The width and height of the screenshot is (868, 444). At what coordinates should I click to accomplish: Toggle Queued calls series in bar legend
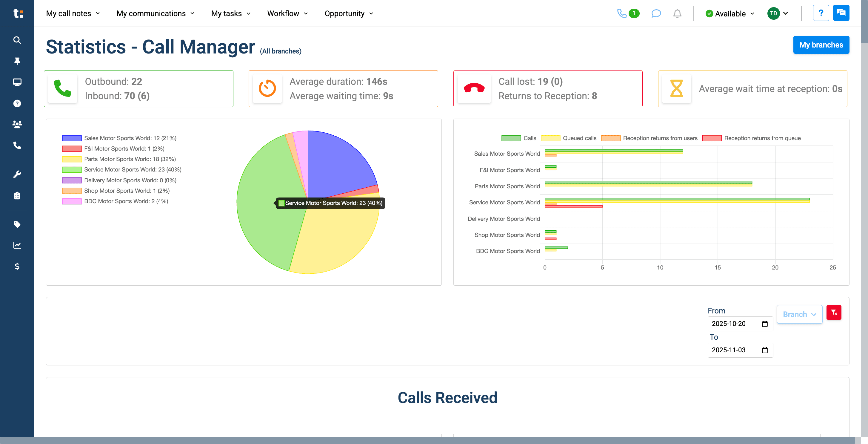click(x=568, y=138)
